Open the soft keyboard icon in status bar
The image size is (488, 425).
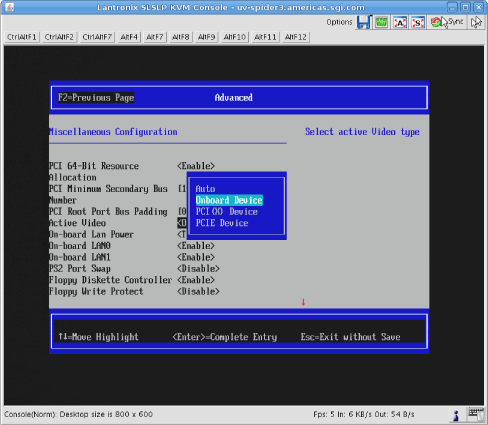click(x=476, y=414)
